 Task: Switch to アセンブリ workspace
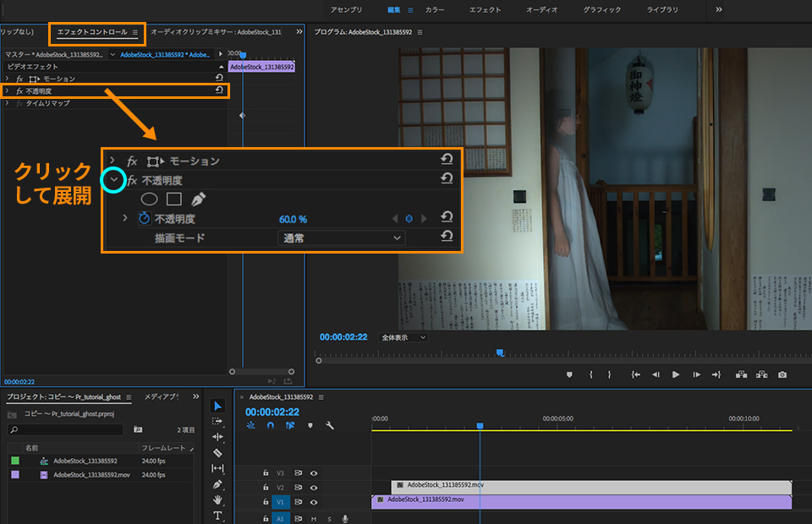[x=347, y=10]
